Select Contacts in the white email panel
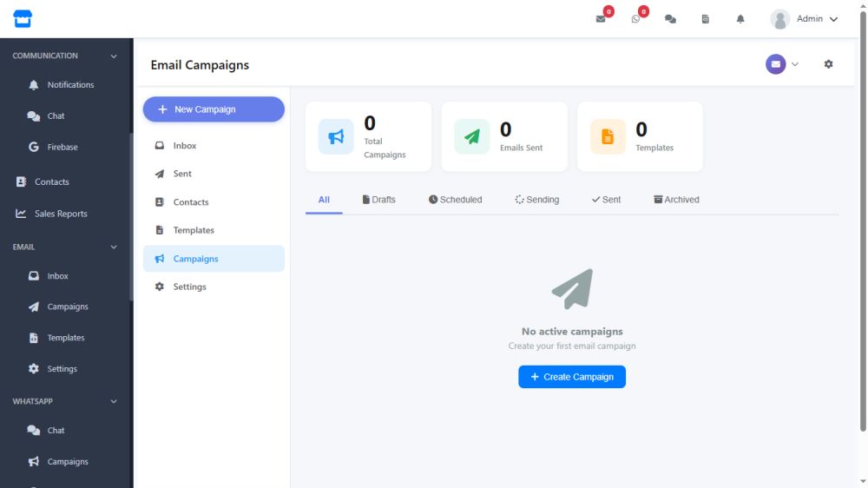Screen dimensions: 868x488 [x=214, y=202]
